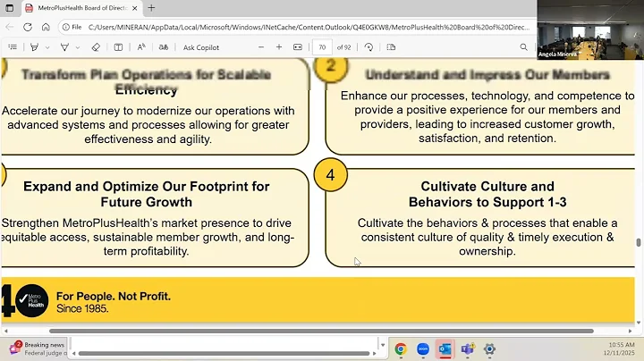Switch the page view layout
The image size is (644, 361).
pos(391,47)
